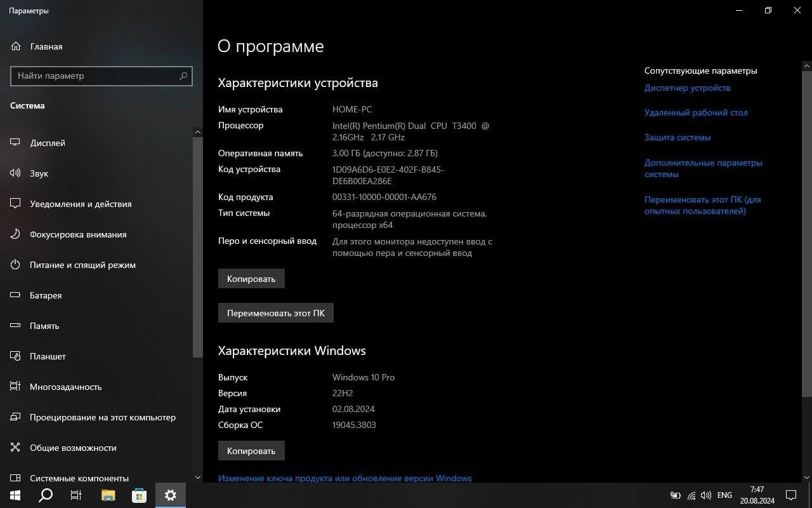
Task: Click the 3,00 ГБ memory value
Action: click(385, 154)
